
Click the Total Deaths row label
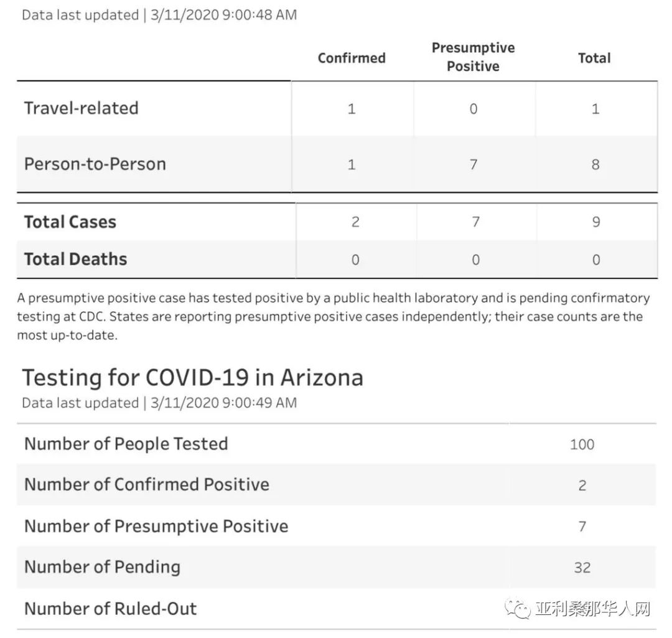click(x=75, y=260)
